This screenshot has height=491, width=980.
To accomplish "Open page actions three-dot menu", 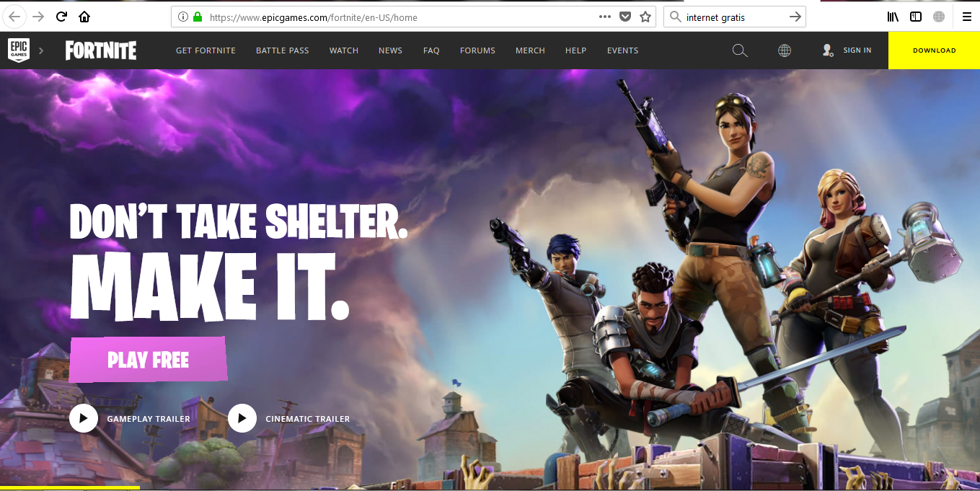I will pyautogui.click(x=605, y=17).
